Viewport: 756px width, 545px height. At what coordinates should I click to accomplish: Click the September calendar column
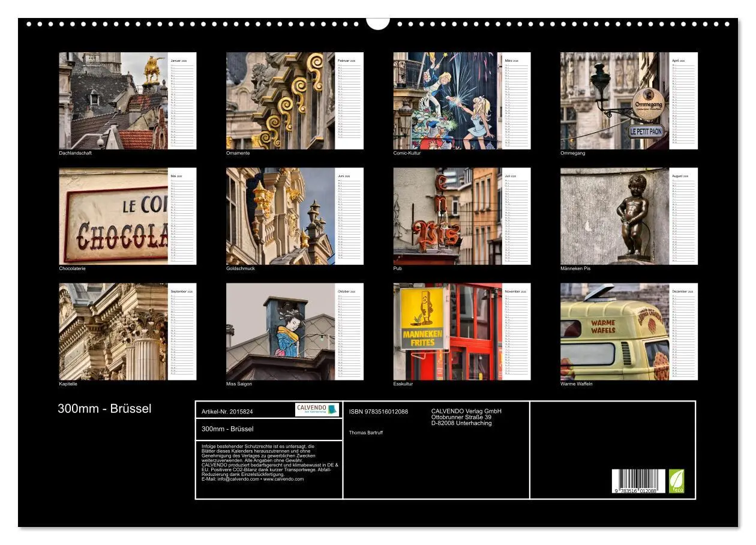pos(182,331)
